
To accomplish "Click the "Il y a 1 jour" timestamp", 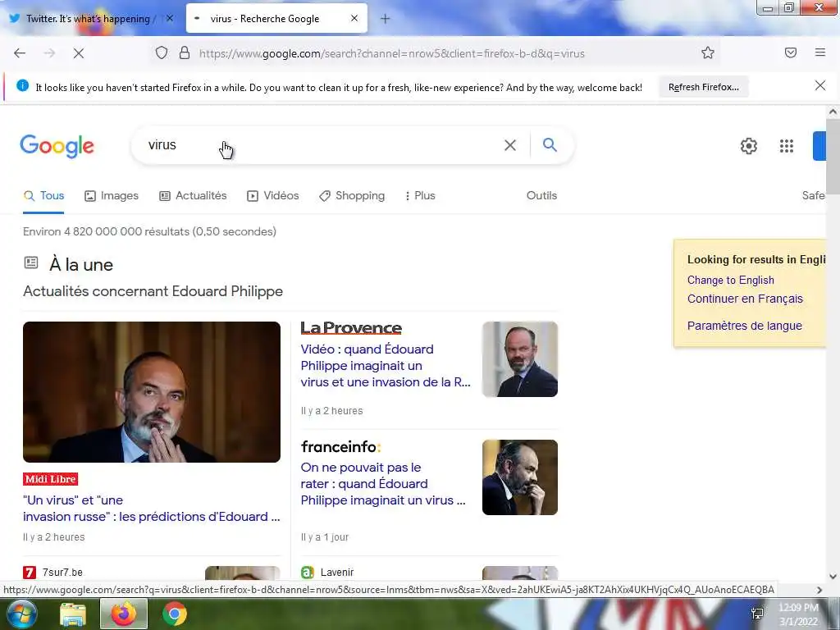I will tap(325, 536).
